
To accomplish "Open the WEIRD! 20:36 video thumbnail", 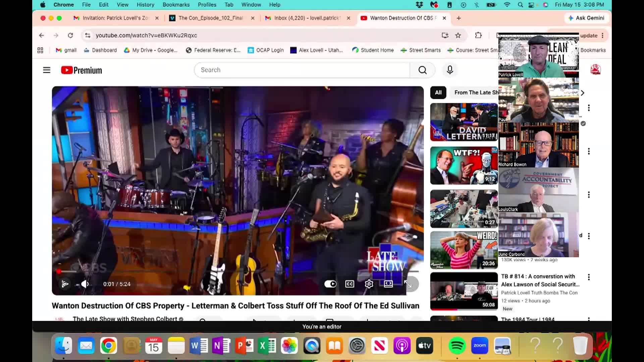I will [464, 250].
